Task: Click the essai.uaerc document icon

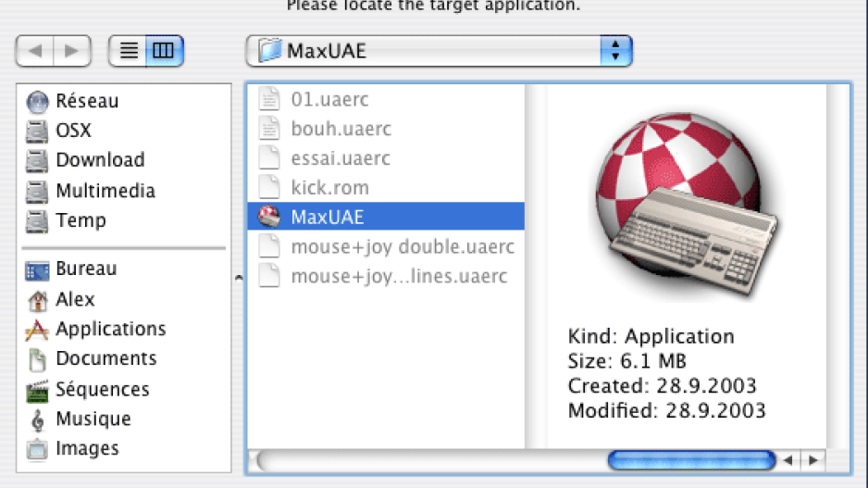Action: [269, 157]
